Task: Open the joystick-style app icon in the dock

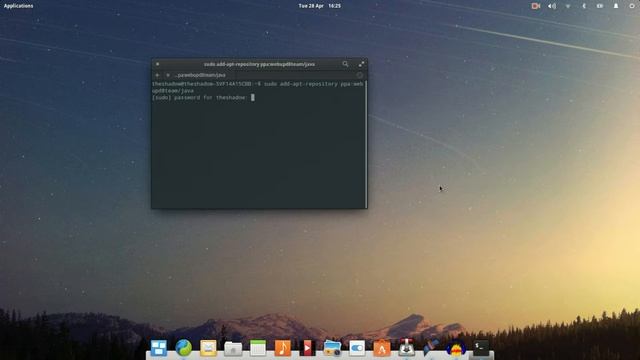Action: pos(407,347)
